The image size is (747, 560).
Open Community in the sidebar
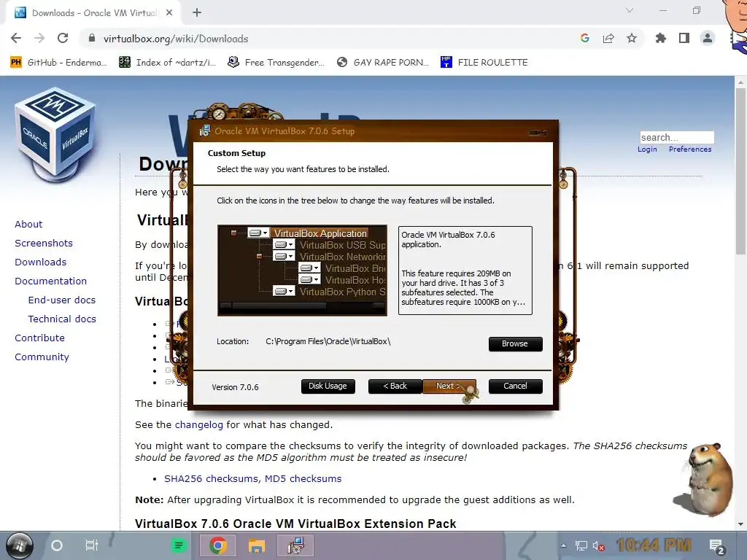pyautogui.click(x=42, y=357)
